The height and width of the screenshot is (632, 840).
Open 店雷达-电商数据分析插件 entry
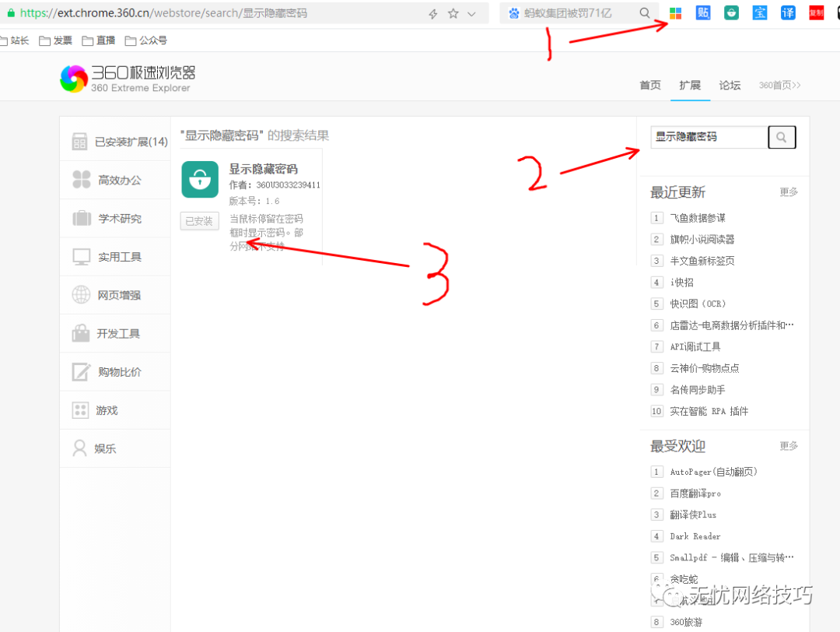point(732,325)
